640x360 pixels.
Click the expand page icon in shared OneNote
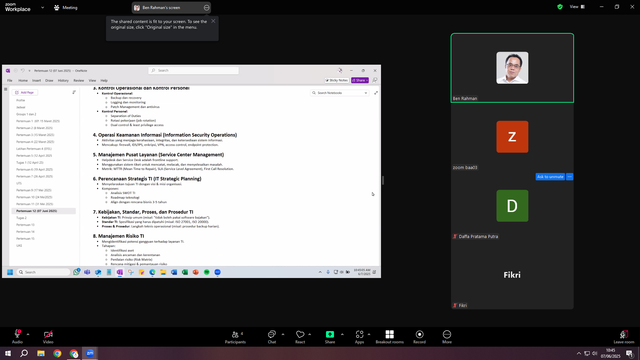pyautogui.click(x=376, y=93)
